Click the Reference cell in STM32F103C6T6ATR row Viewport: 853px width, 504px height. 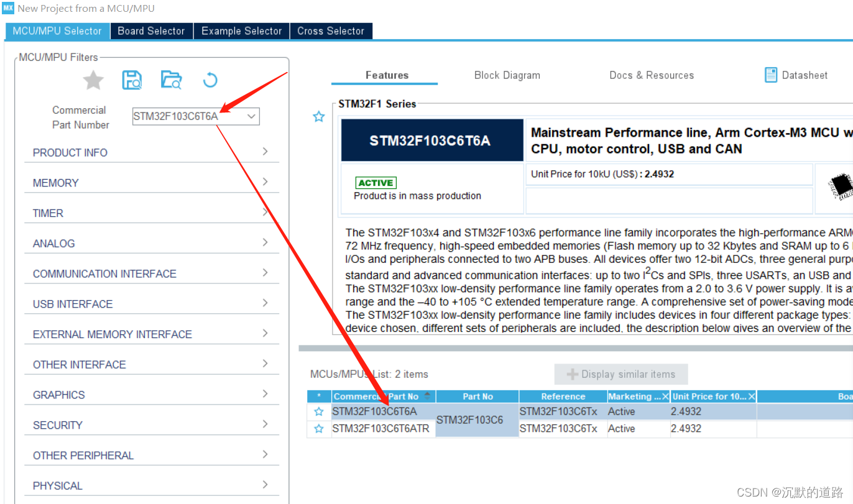(563, 429)
